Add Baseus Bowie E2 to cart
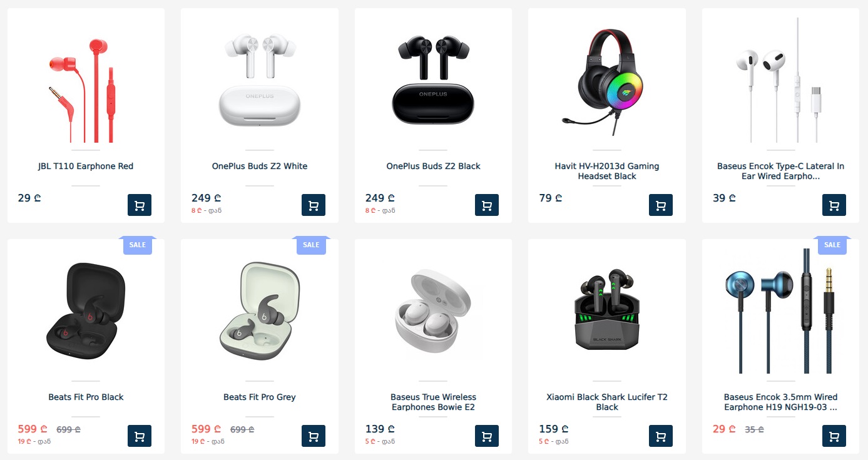Screen dimensions: 868x460 click(x=487, y=436)
